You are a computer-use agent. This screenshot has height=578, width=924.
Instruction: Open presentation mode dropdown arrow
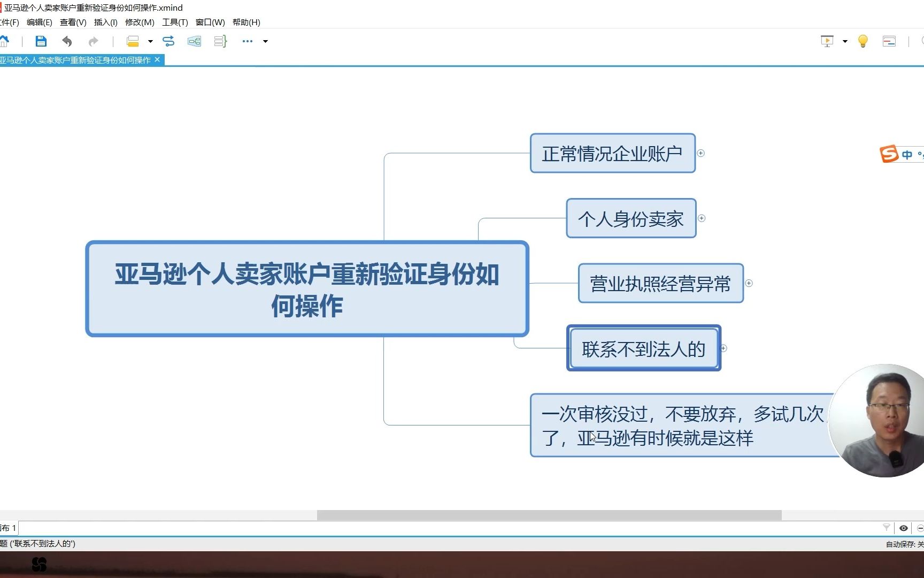(x=845, y=41)
